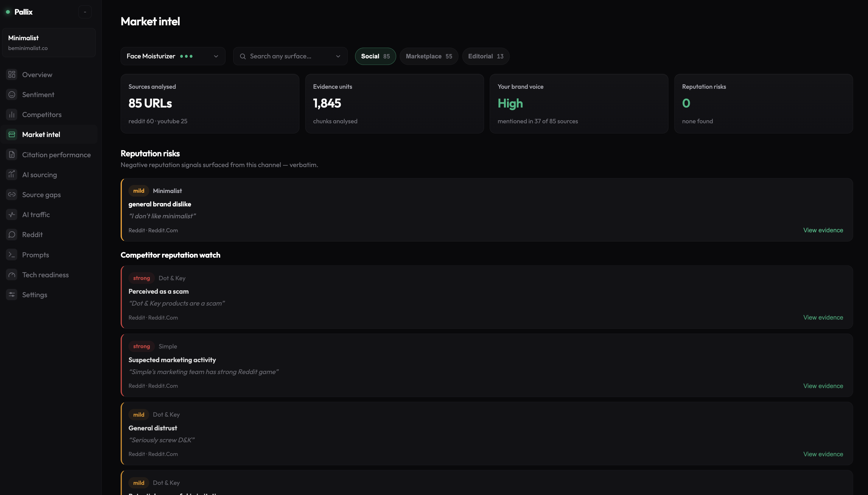Click the Reputation risks 0 card

[x=763, y=104]
